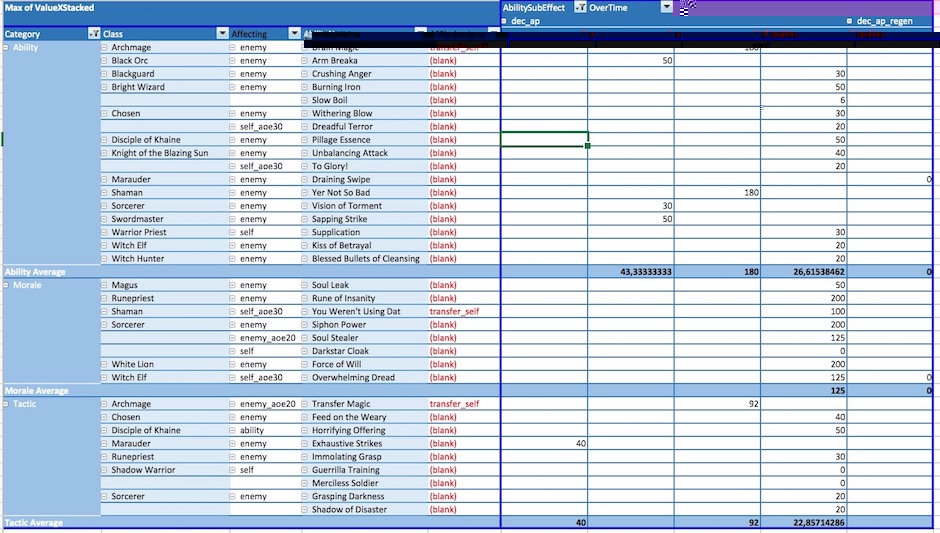Collapse the Pillage Essence ability entry
This screenshot has height=533, width=940.
pos(304,140)
